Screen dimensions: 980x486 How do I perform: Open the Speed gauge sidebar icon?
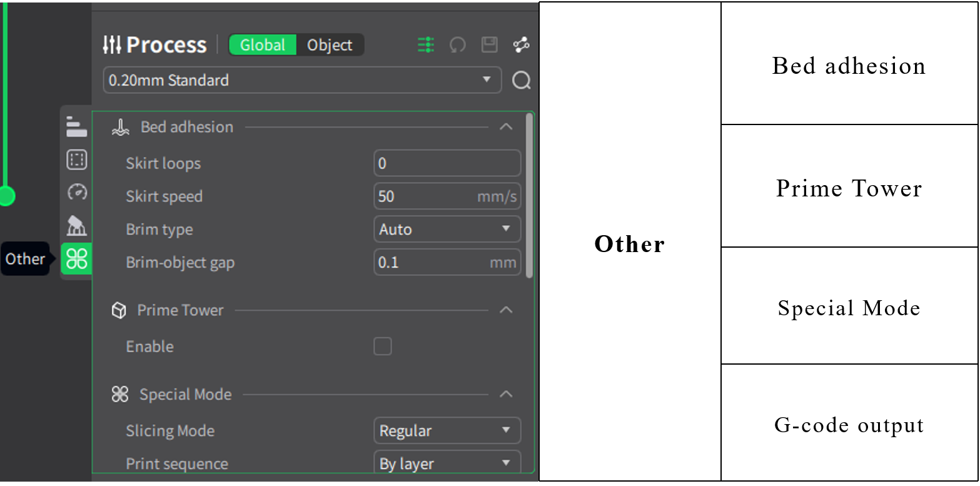point(76,192)
